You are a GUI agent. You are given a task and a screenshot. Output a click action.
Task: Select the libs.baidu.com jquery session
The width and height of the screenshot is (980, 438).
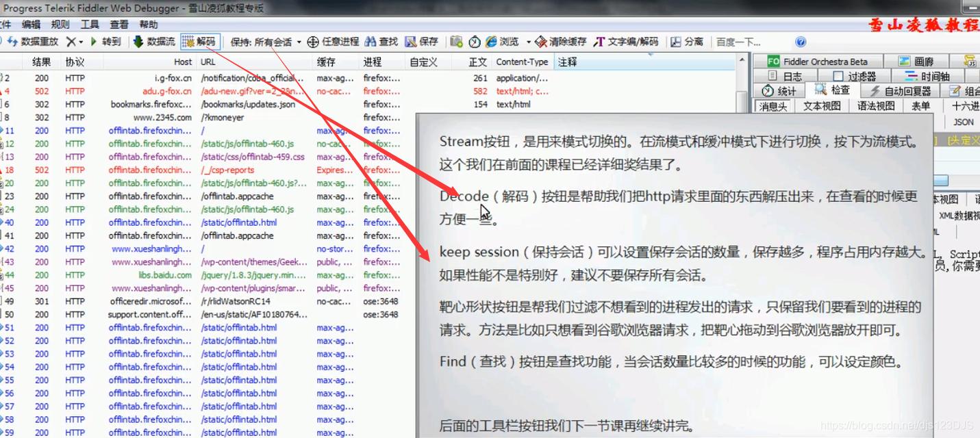click(208, 275)
